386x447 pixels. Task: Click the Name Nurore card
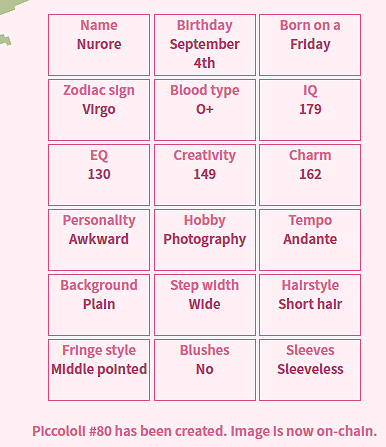99,45
